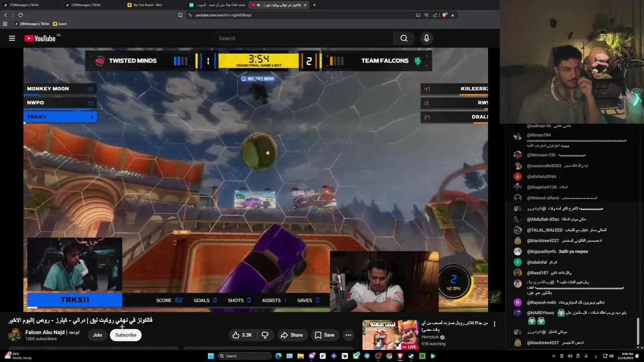Focus the YouTube search input field
644x362 pixels.
(303, 38)
